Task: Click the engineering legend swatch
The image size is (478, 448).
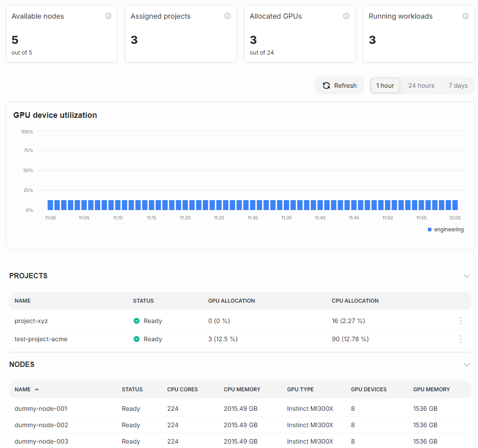Action: point(429,229)
